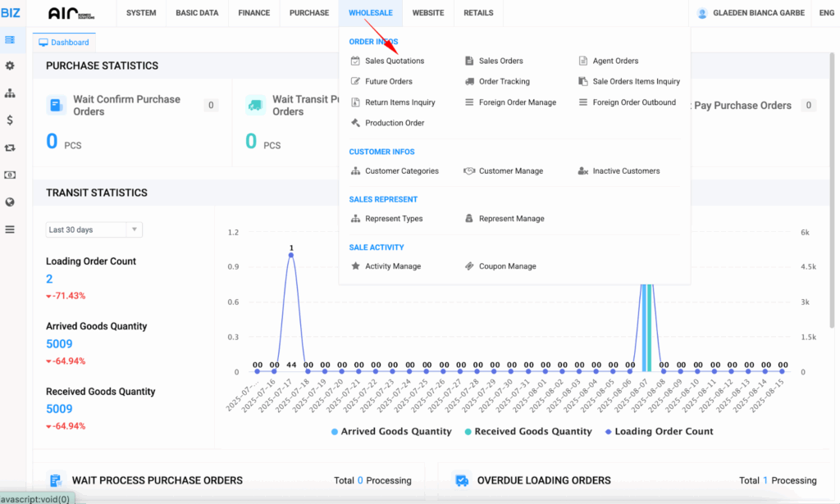
Task: Open the FINANCE top menu
Action: pyautogui.click(x=253, y=13)
